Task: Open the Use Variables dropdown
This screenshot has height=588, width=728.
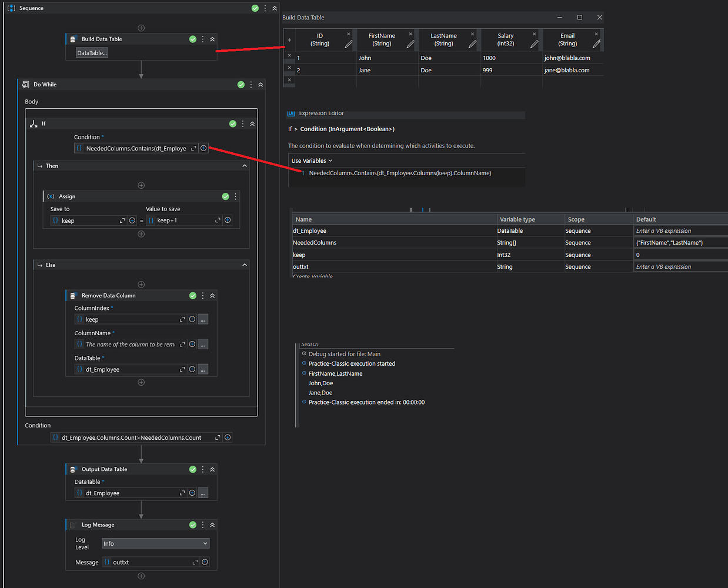Action: click(x=310, y=160)
